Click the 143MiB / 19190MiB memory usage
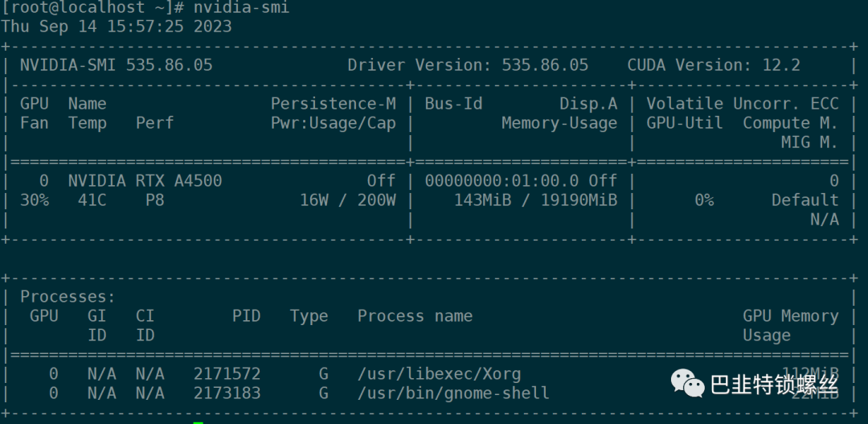This screenshot has width=868, height=424. point(535,200)
